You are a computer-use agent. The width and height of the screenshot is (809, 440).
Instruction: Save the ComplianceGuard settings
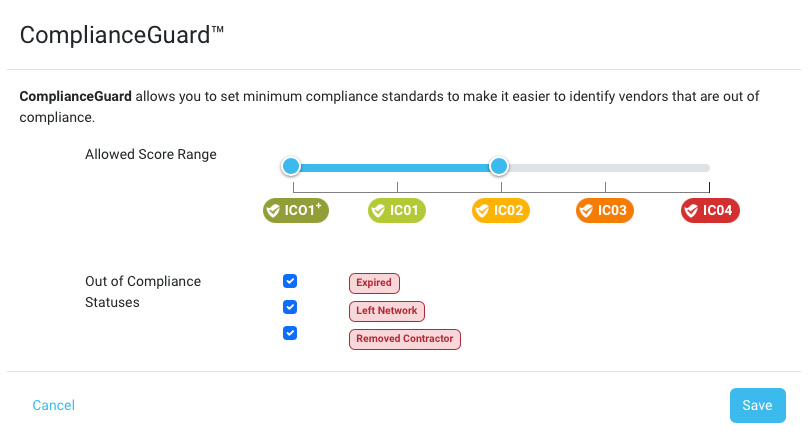coord(757,405)
